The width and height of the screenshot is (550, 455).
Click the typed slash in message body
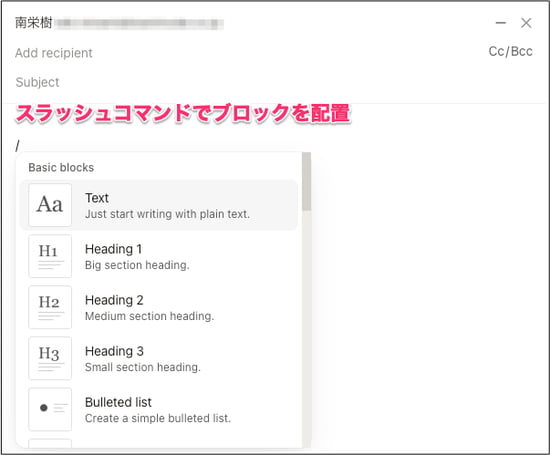(18, 145)
